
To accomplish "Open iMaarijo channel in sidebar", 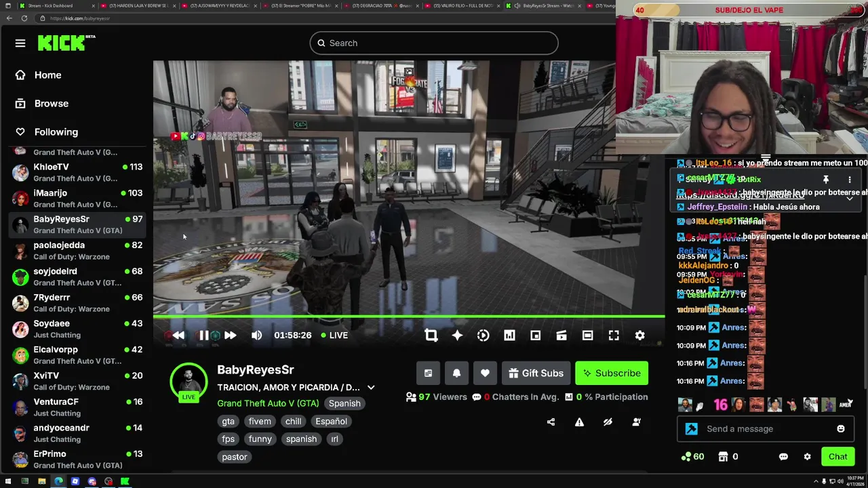I will [77, 199].
